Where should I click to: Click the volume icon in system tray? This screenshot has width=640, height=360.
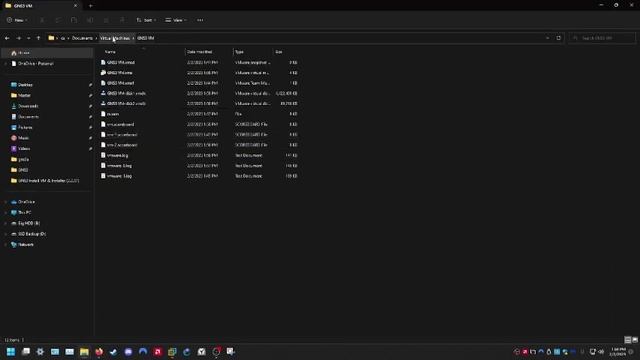pyautogui.click(x=600, y=351)
